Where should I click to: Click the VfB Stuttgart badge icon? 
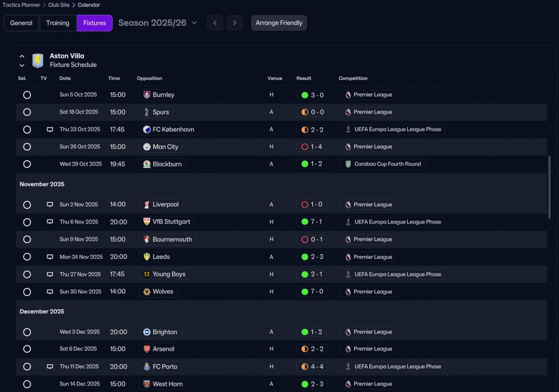(147, 222)
